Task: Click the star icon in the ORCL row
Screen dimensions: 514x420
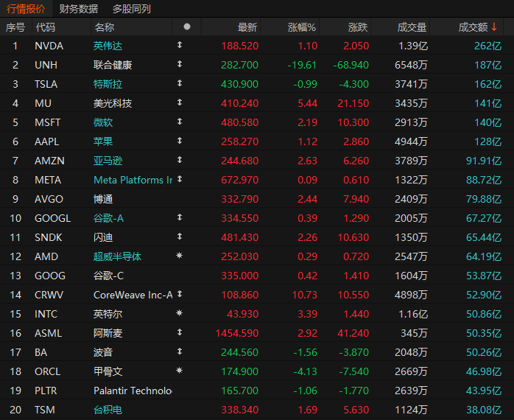Action: click(179, 371)
